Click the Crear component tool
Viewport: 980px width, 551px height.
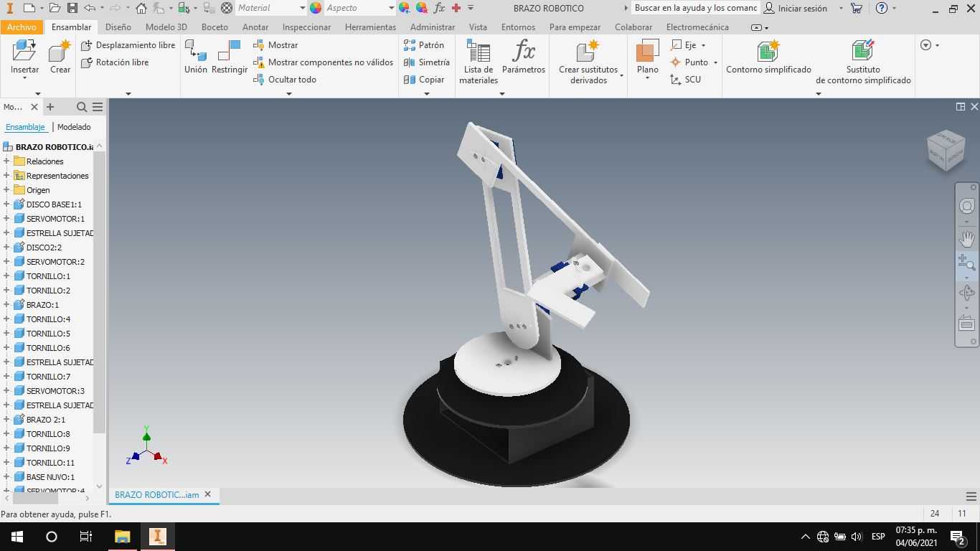click(x=60, y=57)
